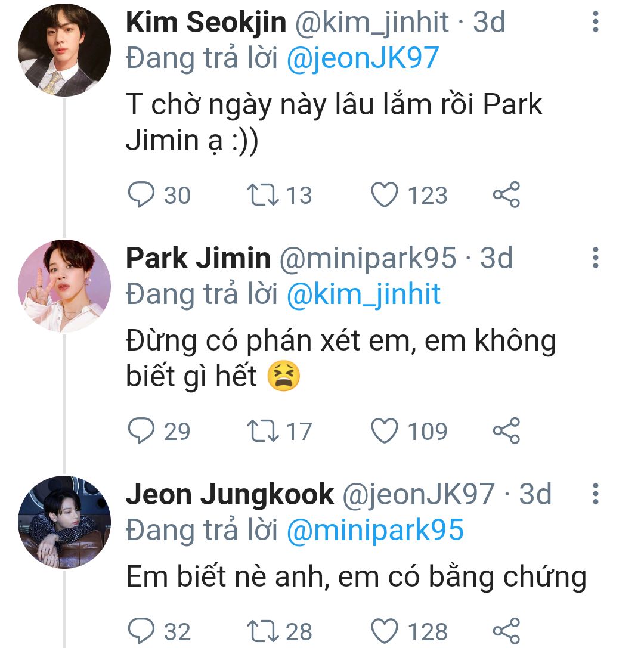Open the @kim_jinhit mention link
The width and height of the screenshot is (644, 648).
coord(364,294)
